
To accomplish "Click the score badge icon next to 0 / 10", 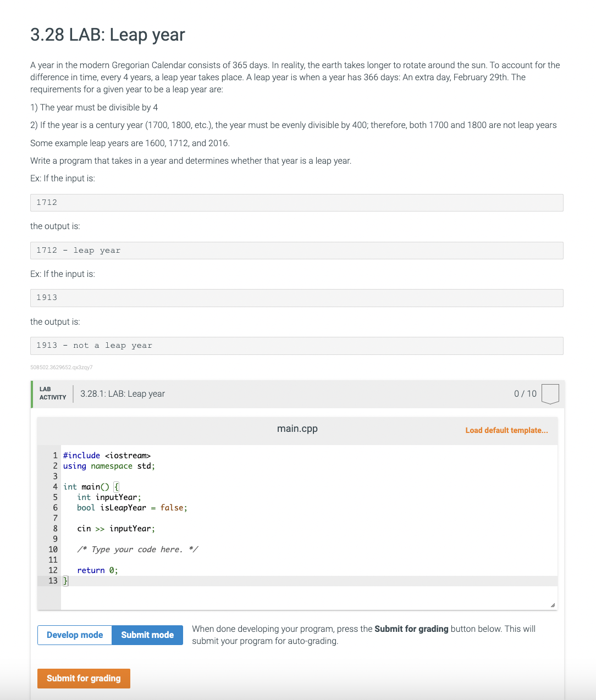I will 550,394.
